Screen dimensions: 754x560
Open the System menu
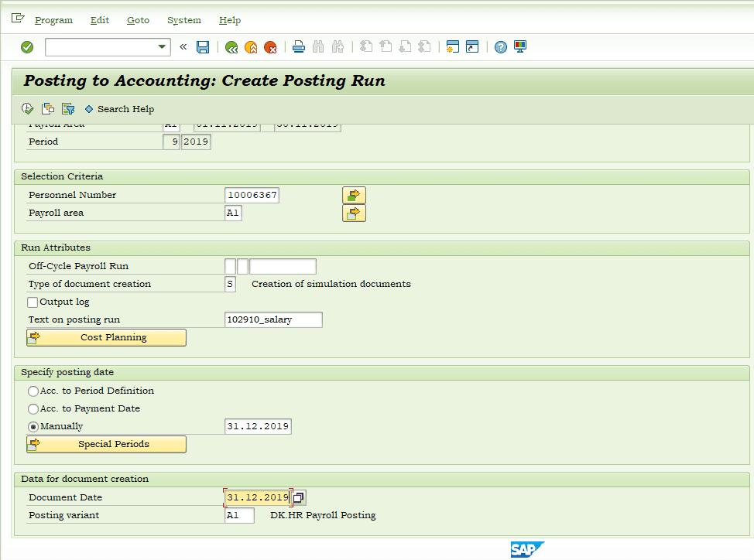(184, 20)
